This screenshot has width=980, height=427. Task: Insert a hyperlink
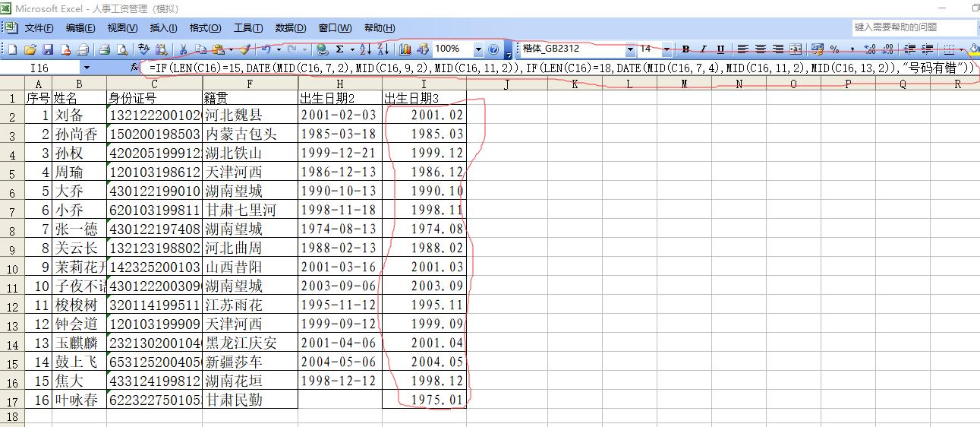coord(322,49)
